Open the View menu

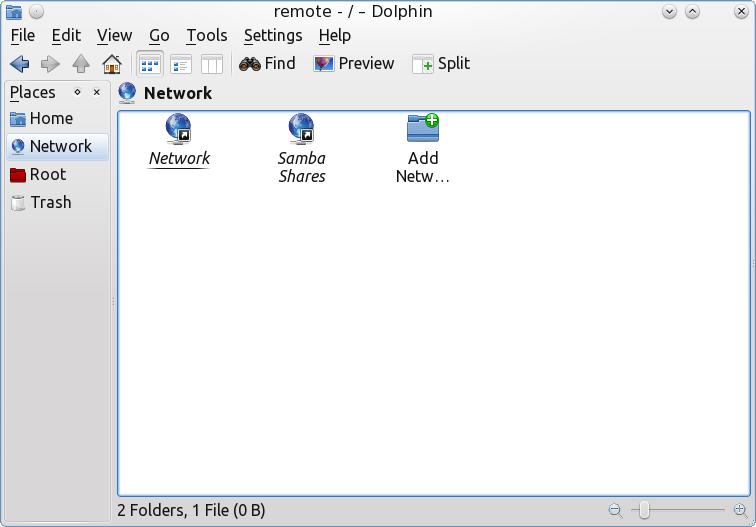coord(114,36)
